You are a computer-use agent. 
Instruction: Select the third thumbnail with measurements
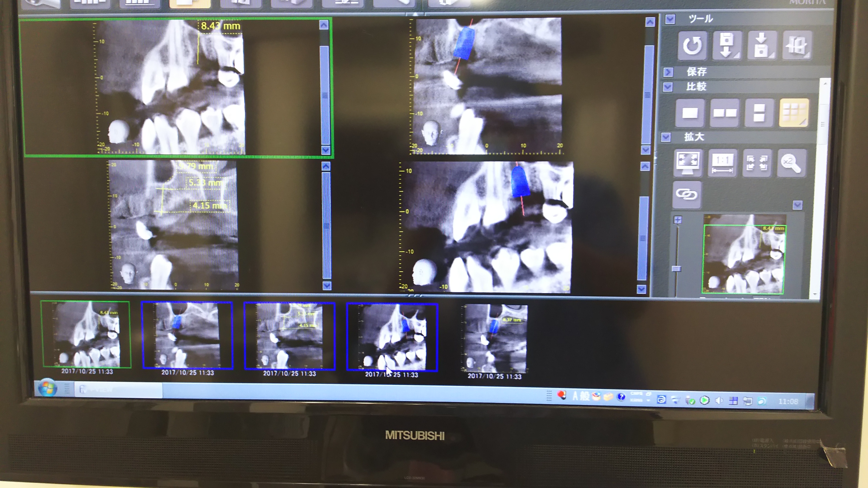tap(290, 336)
